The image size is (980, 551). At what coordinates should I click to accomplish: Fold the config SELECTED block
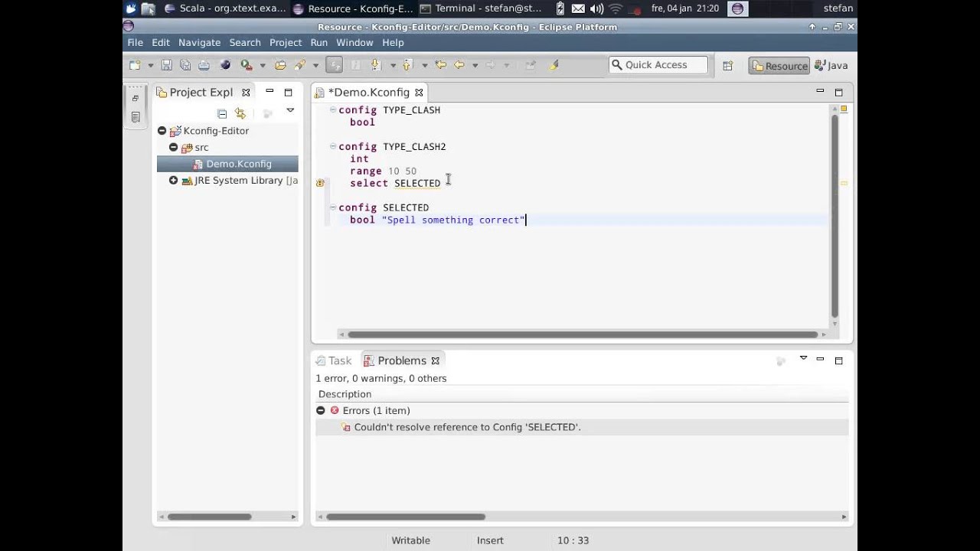pos(333,207)
